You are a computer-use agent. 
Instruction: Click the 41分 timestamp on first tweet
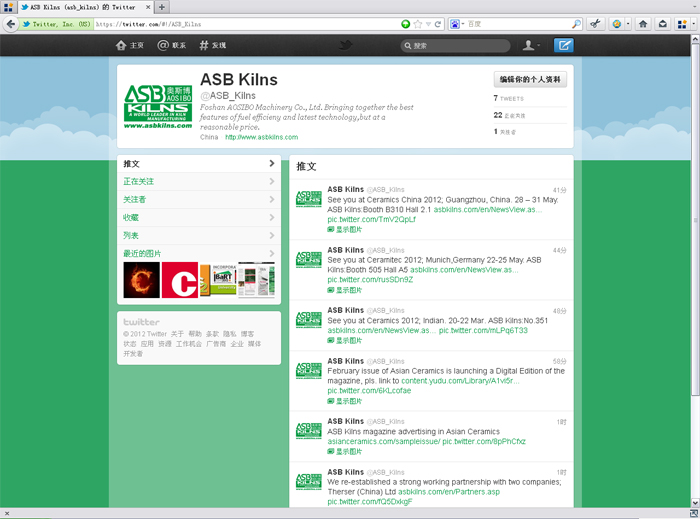pos(559,190)
